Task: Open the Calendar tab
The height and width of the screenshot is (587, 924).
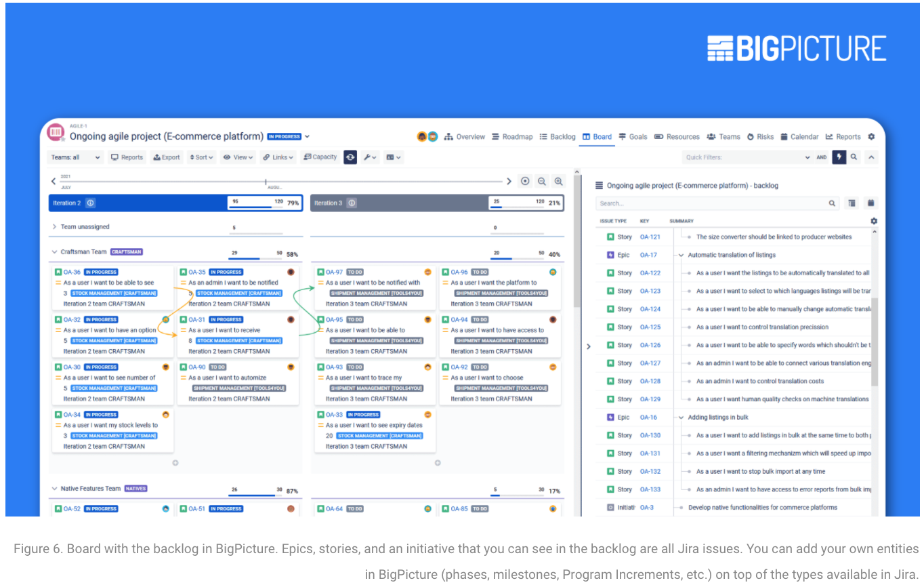Action: pyautogui.click(x=799, y=136)
